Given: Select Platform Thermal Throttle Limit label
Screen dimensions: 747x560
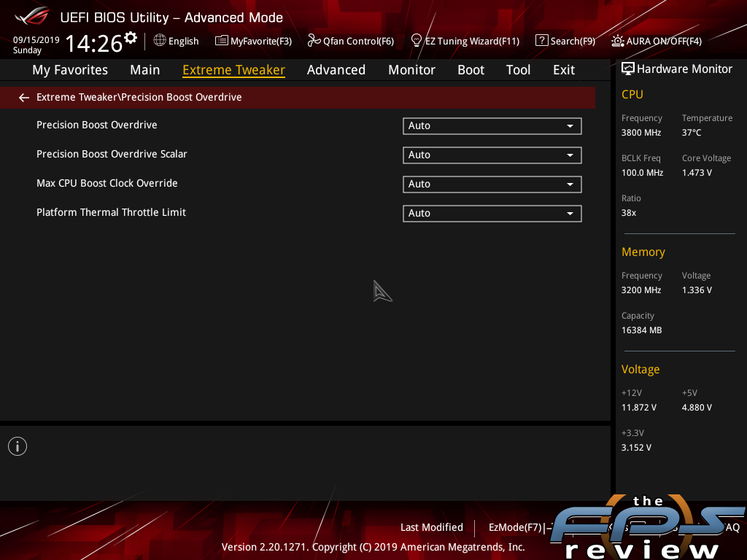Looking at the screenshot, I should [111, 212].
